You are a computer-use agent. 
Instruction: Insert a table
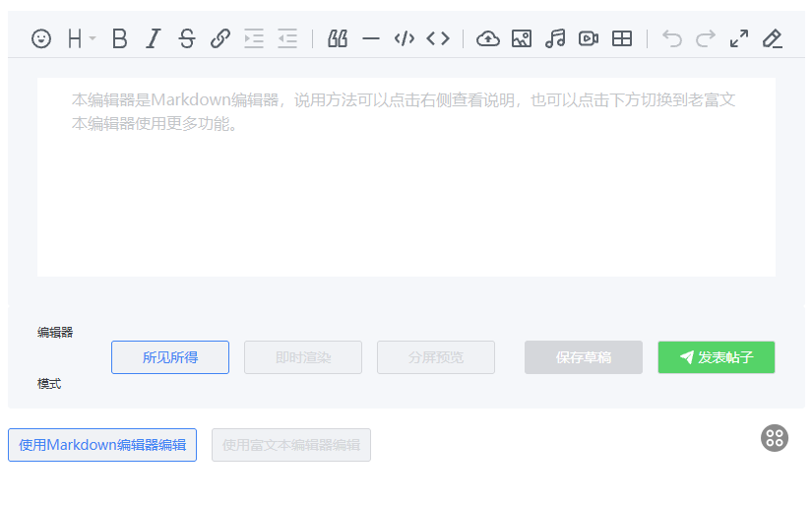pyautogui.click(x=622, y=38)
